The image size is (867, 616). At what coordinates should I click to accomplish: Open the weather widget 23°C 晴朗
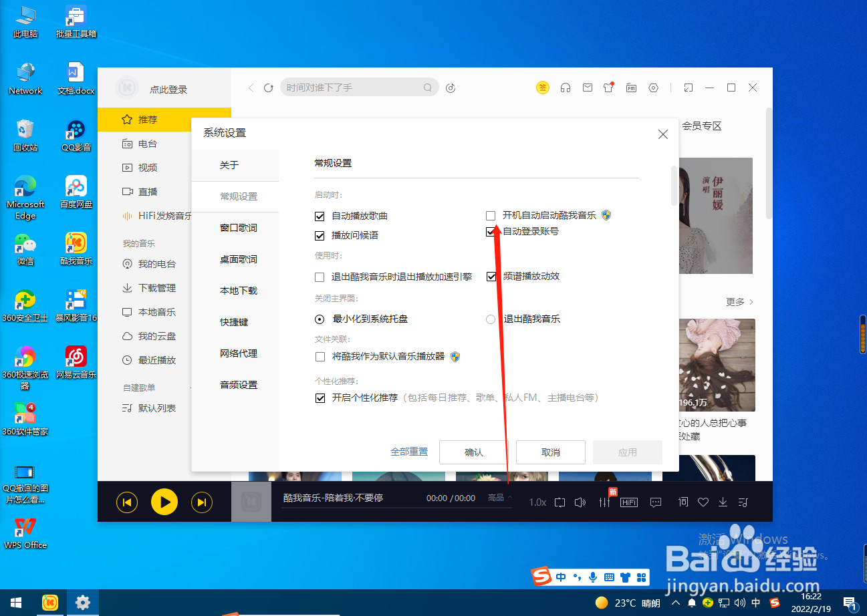point(628,603)
